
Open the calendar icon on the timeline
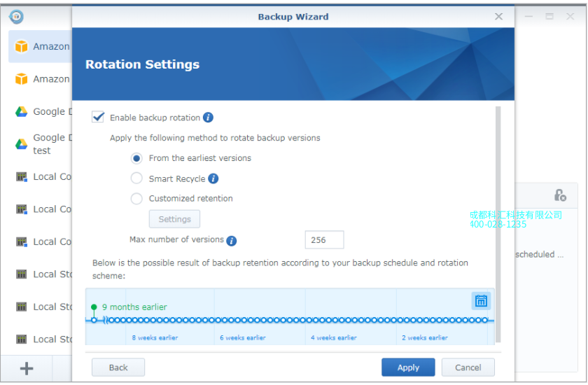(481, 301)
